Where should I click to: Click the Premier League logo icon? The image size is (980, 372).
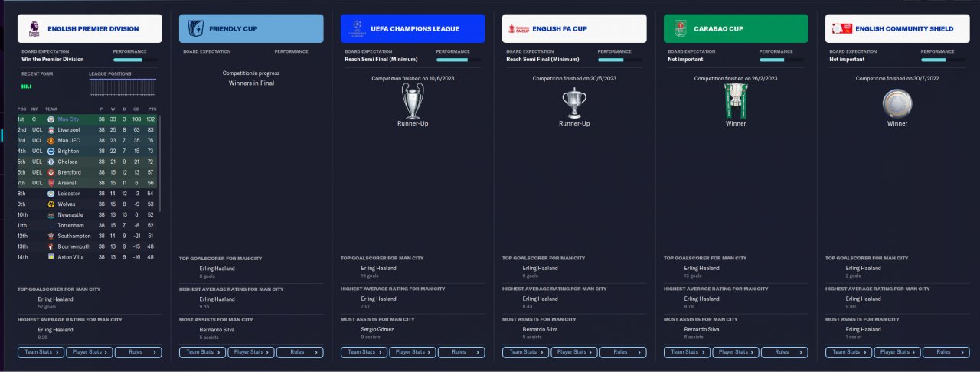point(34,29)
